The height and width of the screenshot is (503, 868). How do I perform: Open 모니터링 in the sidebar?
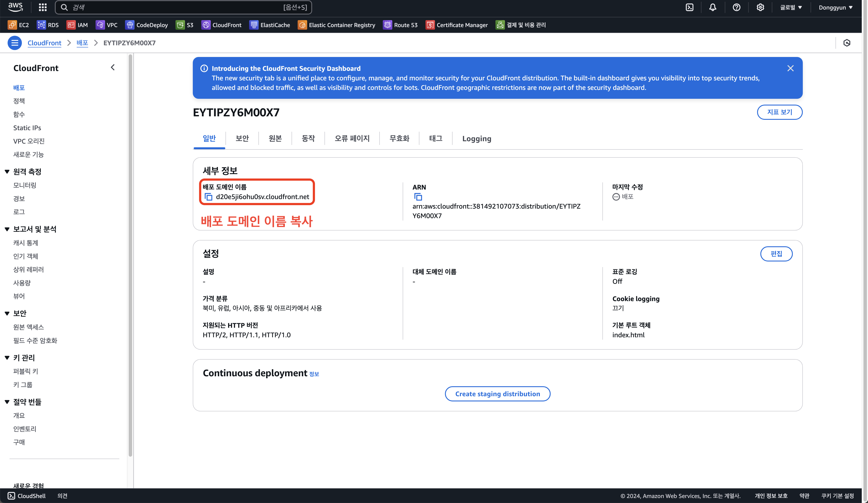(x=25, y=185)
